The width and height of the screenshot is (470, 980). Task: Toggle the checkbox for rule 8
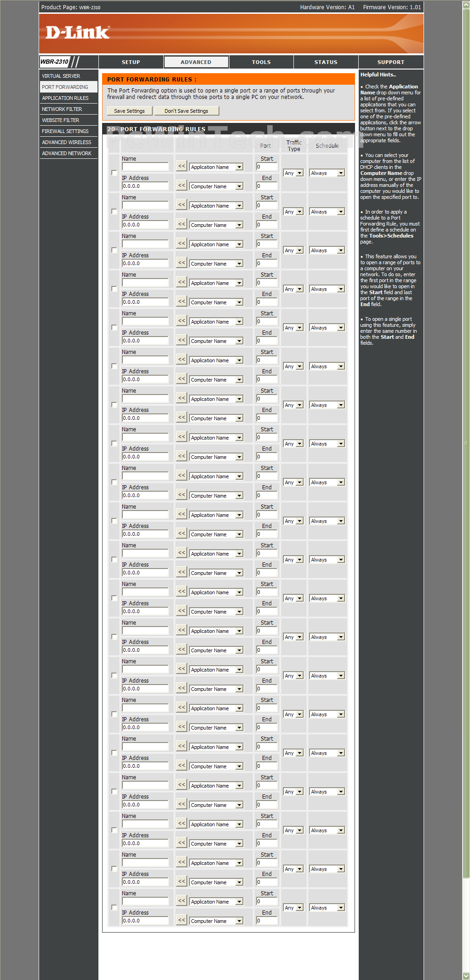tap(114, 443)
